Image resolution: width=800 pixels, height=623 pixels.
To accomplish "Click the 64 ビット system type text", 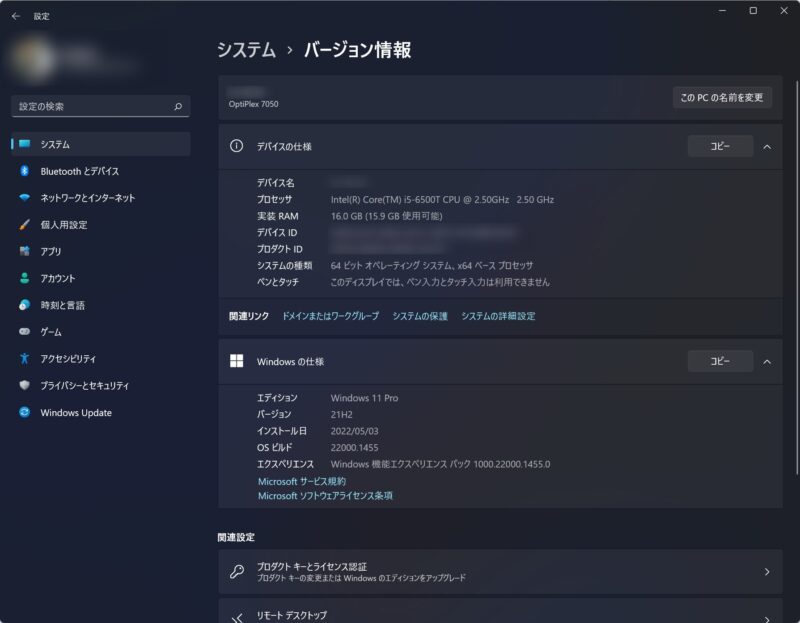I will point(432,265).
